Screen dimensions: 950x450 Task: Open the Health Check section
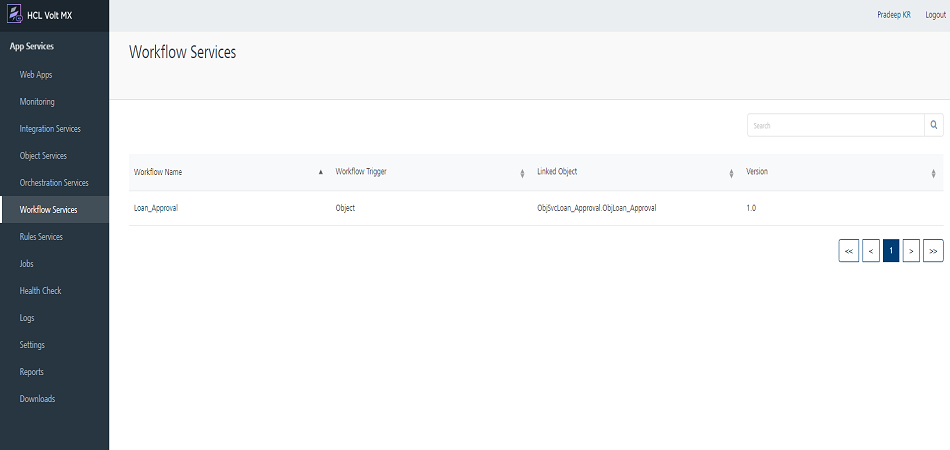tap(40, 291)
